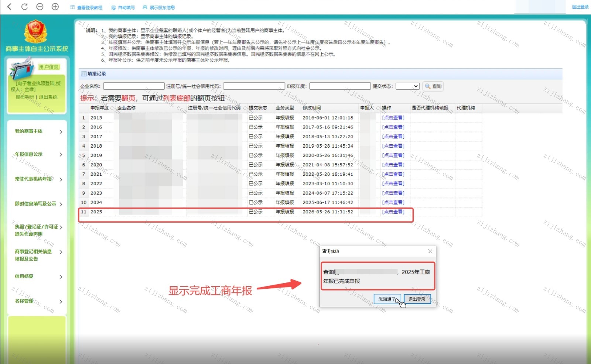591x364 pixels.
Task: Close the 查询成功 dialog with X
Action: [x=430, y=251]
